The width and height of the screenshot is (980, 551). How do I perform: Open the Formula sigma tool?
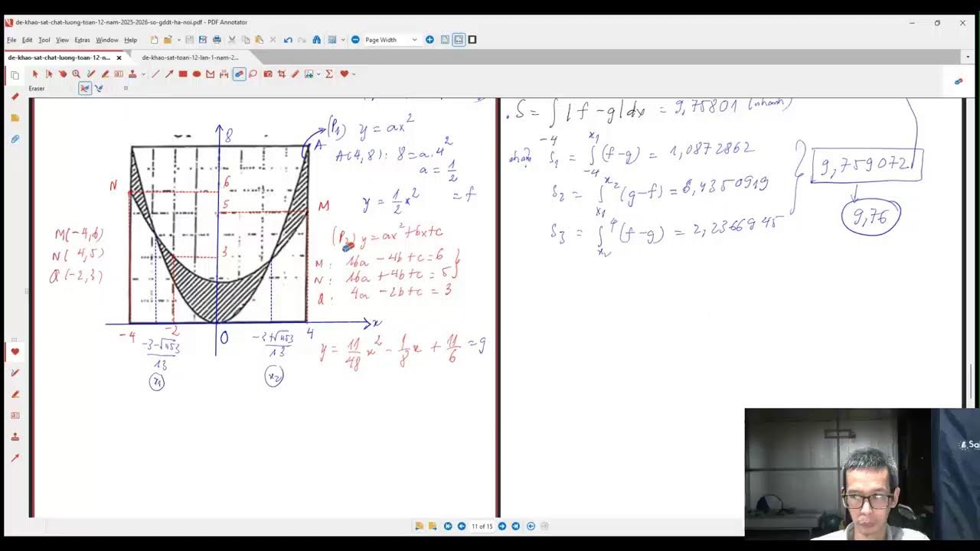[x=329, y=74]
